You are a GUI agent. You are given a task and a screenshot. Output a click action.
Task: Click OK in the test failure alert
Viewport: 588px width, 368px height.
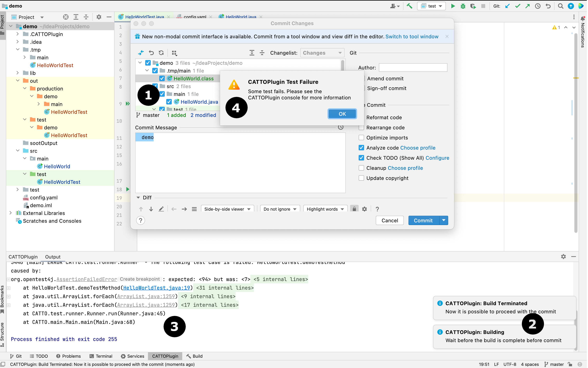[x=342, y=114]
